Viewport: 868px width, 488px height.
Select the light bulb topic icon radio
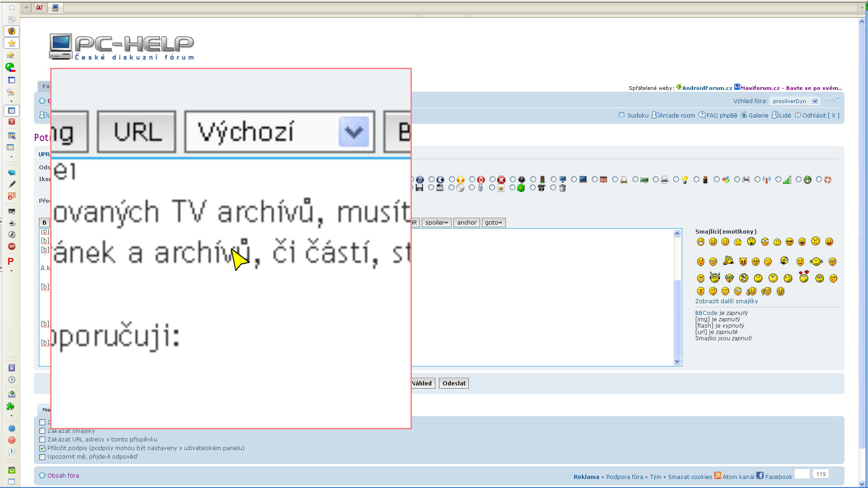click(x=676, y=179)
